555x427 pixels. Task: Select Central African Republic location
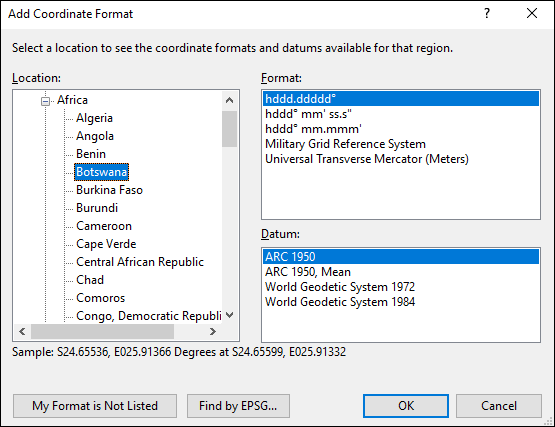(140, 262)
